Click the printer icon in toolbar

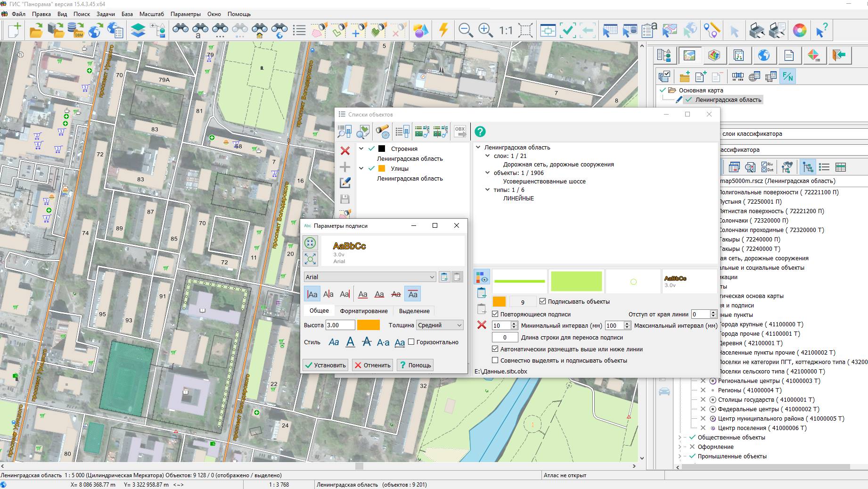757,30
